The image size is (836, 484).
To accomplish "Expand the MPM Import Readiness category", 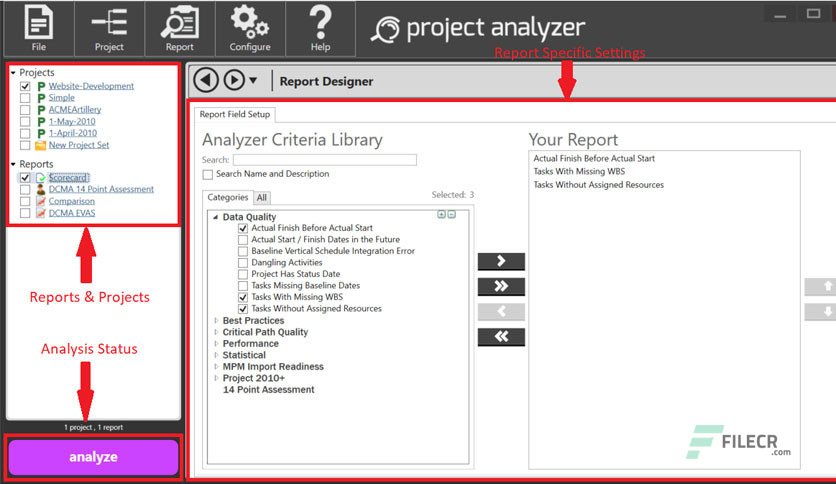I will (216, 367).
